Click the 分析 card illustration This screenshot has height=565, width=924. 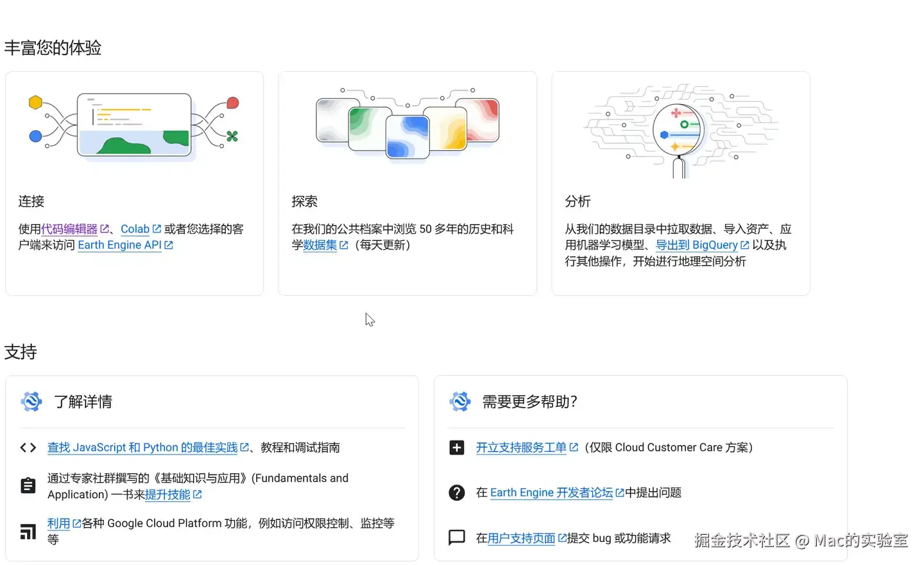click(680, 130)
